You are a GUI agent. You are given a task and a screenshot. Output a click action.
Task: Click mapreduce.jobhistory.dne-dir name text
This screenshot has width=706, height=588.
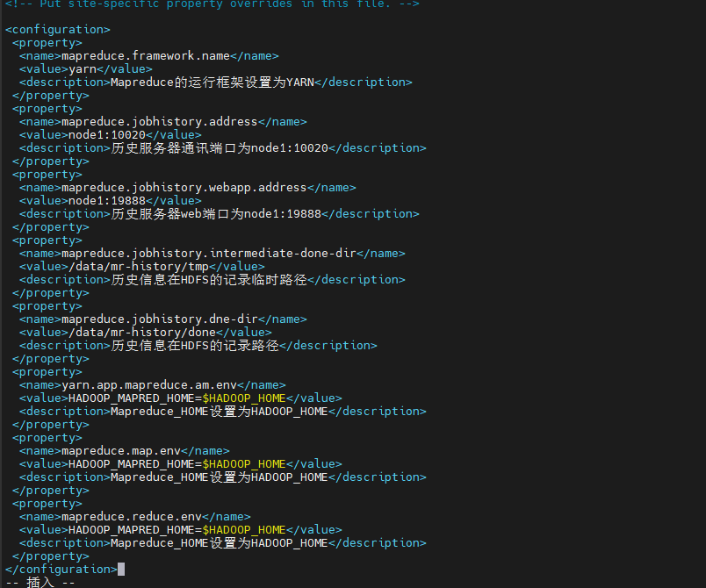(160, 319)
